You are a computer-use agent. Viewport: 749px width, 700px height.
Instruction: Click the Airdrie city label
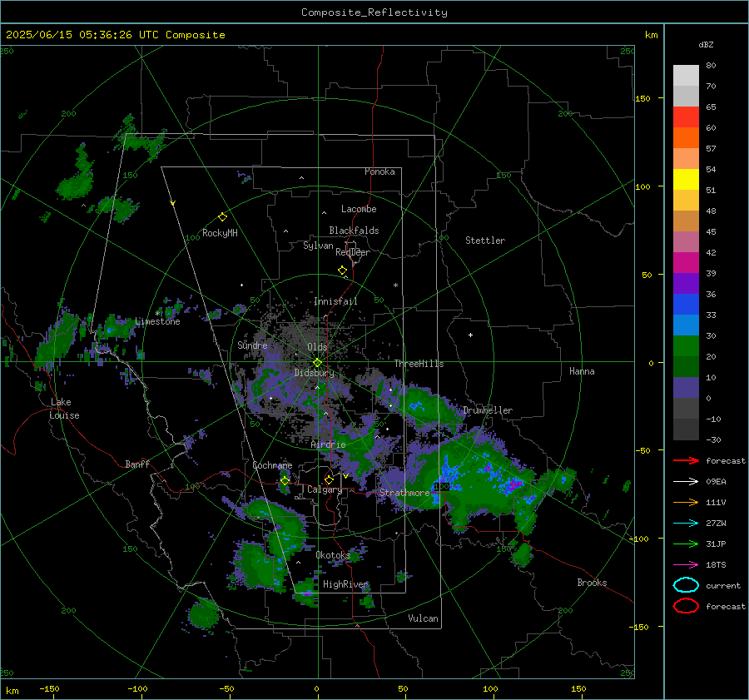[x=328, y=444]
